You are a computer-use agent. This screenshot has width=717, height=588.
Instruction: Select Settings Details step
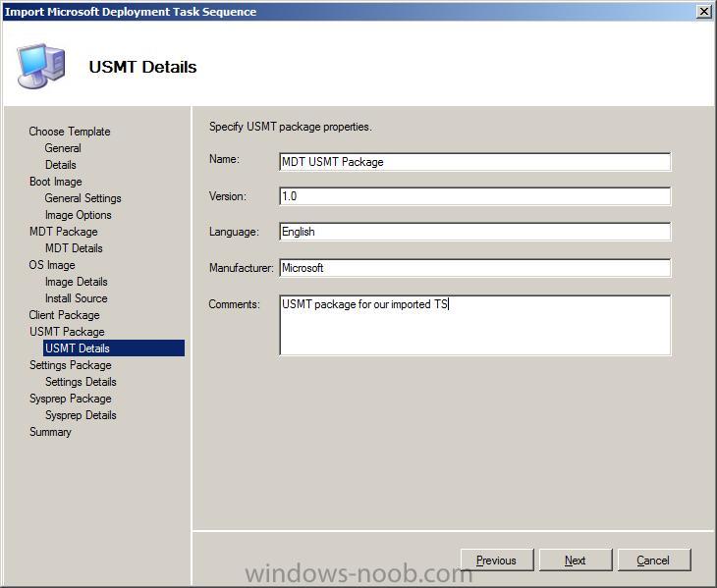(x=81, y=382)
